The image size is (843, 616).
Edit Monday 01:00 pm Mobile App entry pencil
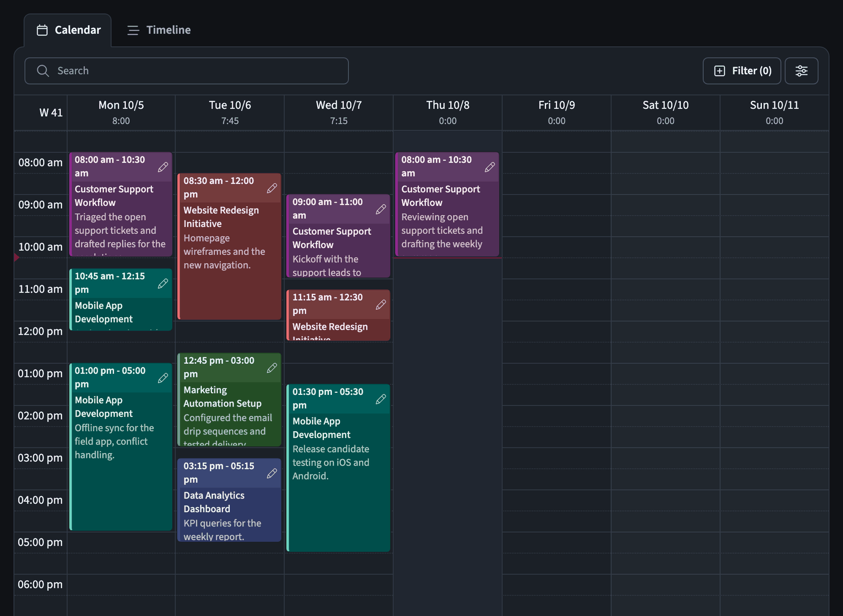163,378
